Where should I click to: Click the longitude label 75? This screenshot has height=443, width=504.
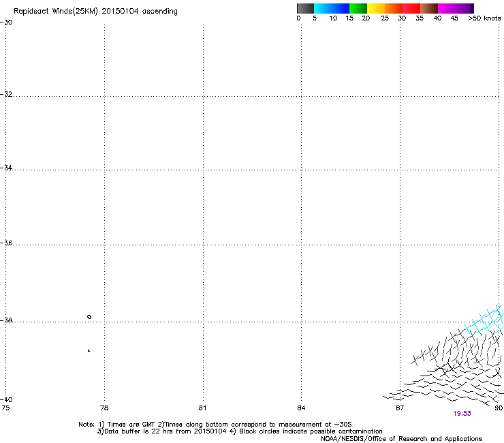click(x=5, y=408)
